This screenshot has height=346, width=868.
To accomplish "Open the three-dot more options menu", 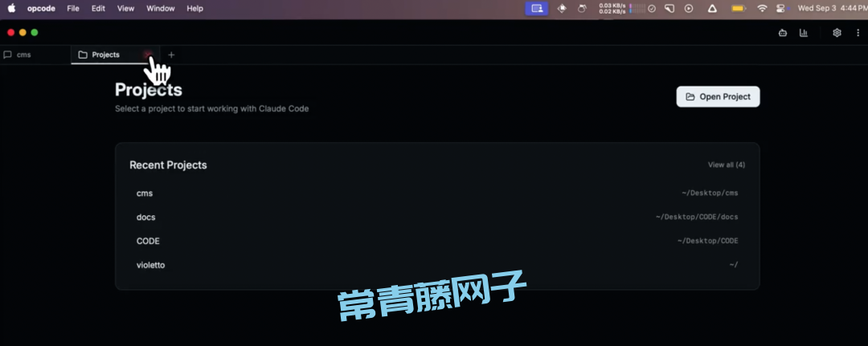I will 857,33.
